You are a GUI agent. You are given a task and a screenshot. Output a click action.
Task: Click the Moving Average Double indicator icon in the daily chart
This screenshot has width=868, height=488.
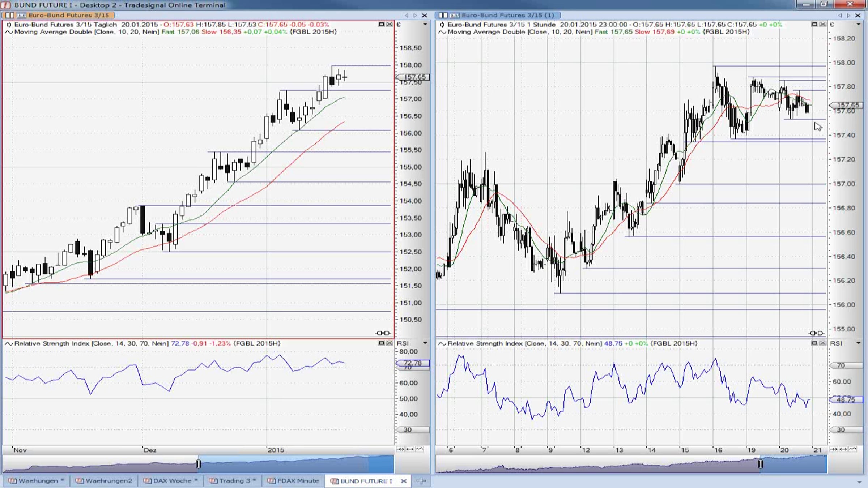coord(9,32)
